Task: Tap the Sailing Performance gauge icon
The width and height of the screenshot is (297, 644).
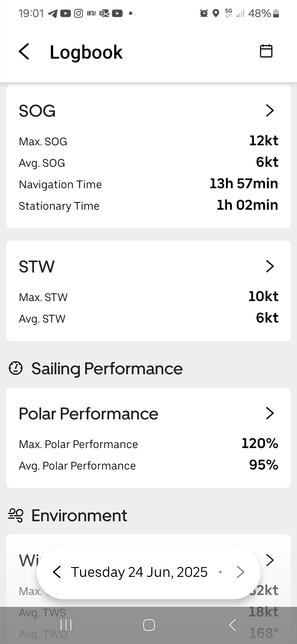Action: point(16,368)
